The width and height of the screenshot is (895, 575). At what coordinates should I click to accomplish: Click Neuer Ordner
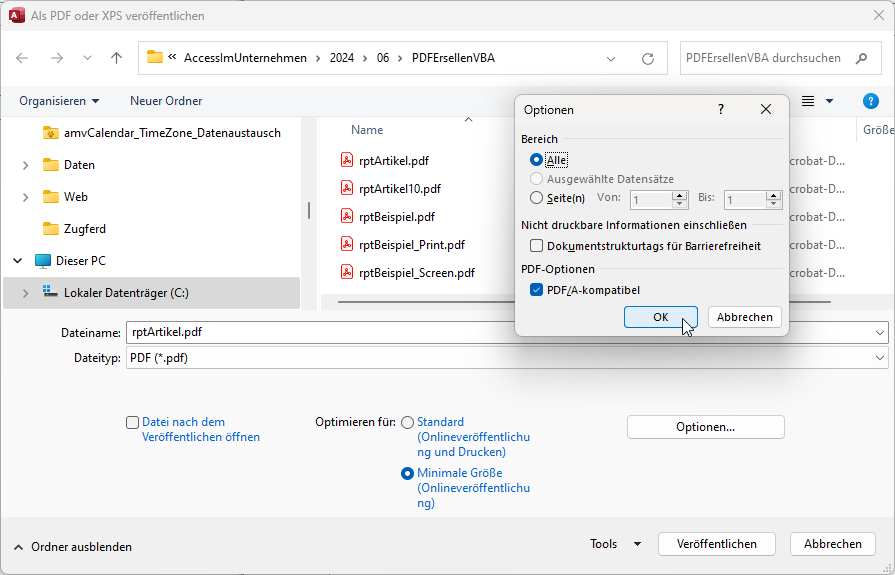pos(166,101)
